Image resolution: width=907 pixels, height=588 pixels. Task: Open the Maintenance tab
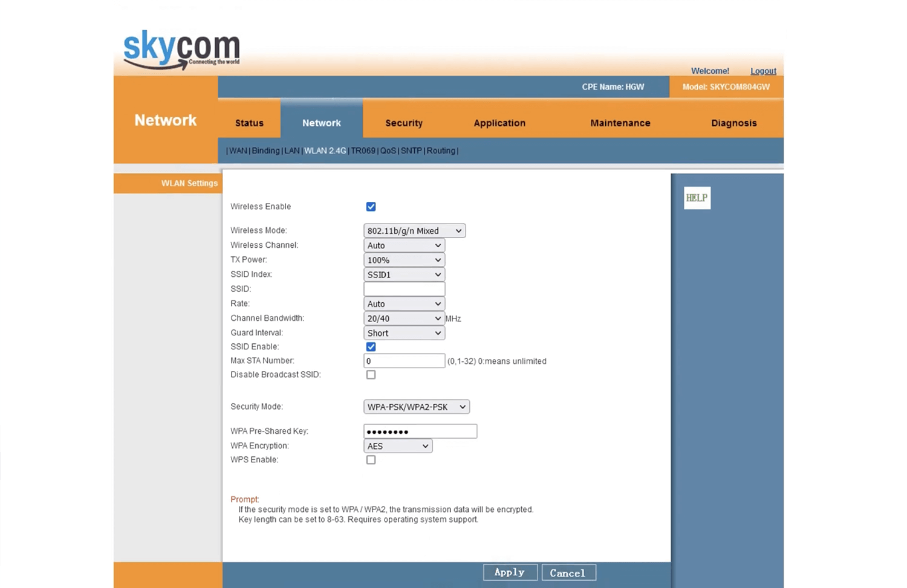620,123
